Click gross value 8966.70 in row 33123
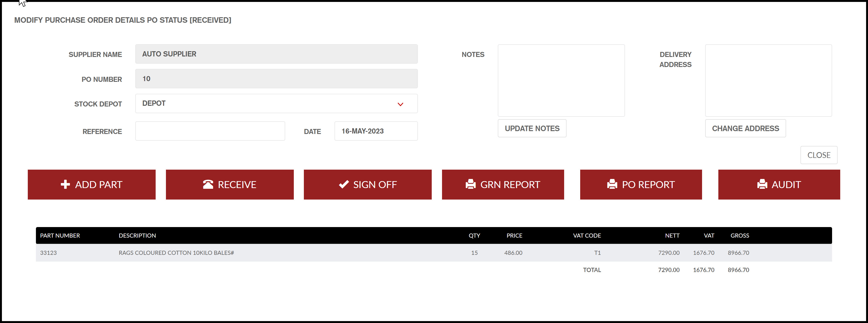868x323 pixels. (x=738, y=253)
